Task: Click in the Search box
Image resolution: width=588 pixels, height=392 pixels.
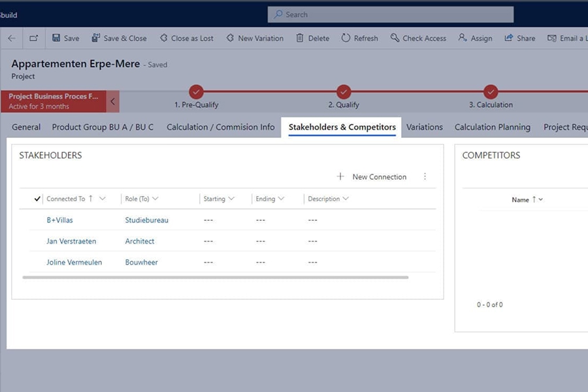Action: pyautogui.click(x=390, y=14)
